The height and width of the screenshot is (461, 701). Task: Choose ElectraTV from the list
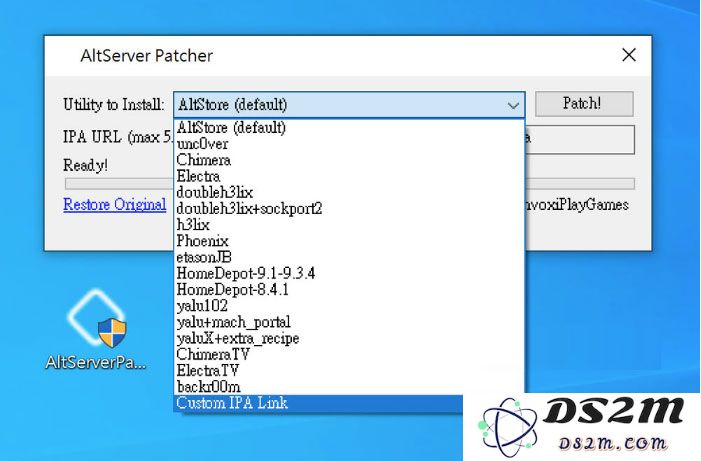349,370
